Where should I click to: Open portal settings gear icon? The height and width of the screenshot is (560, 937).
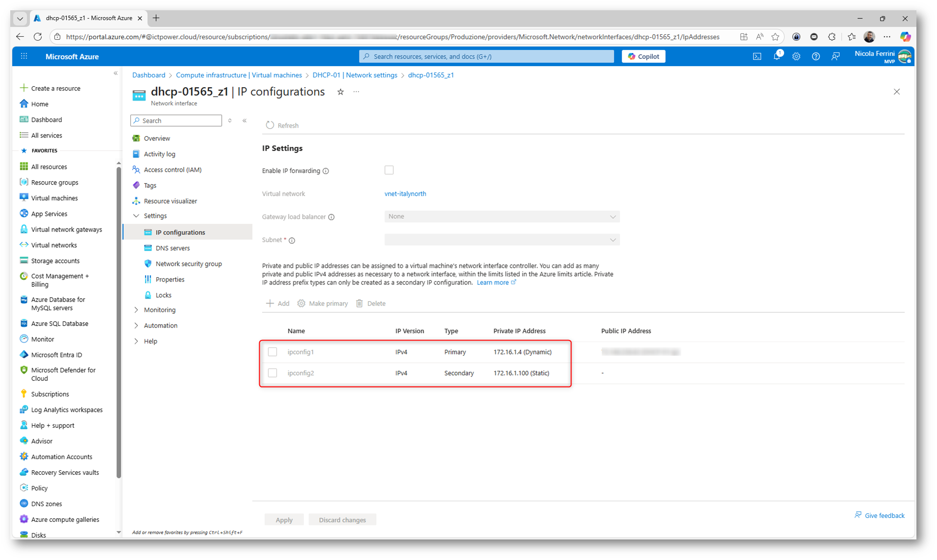[796, 56]
